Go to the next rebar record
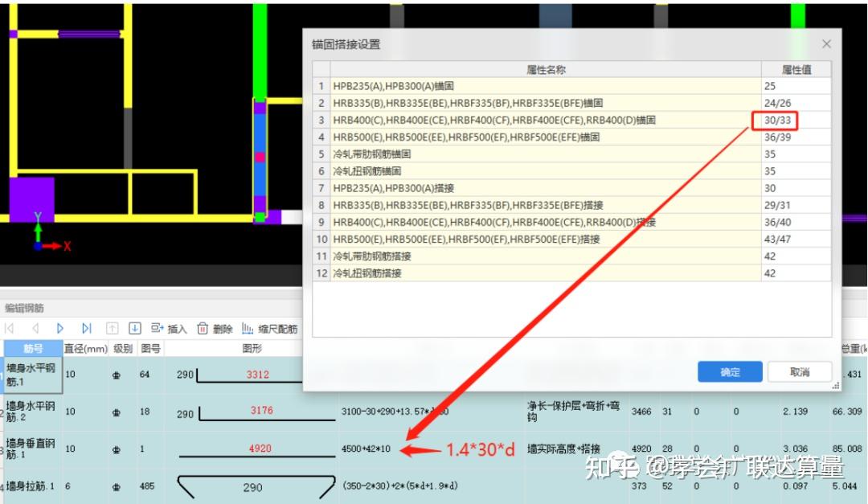 point(60,329)
